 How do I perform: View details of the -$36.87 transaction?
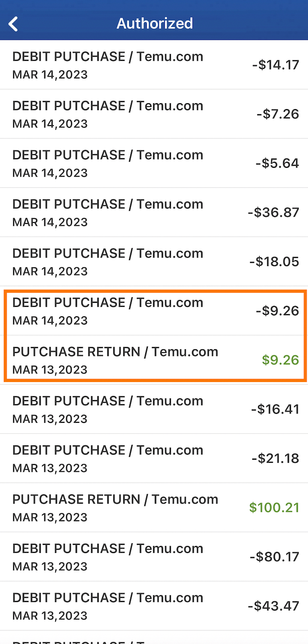[x=154, y=212]
